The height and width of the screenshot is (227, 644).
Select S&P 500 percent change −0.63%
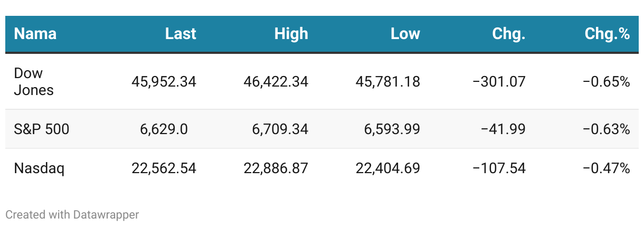pyautogui.click(x=607, y=129)
